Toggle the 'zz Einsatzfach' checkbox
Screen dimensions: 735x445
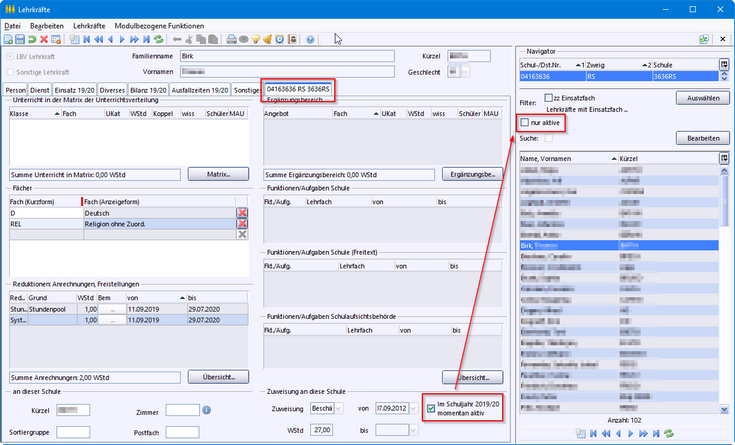[547, 99]
